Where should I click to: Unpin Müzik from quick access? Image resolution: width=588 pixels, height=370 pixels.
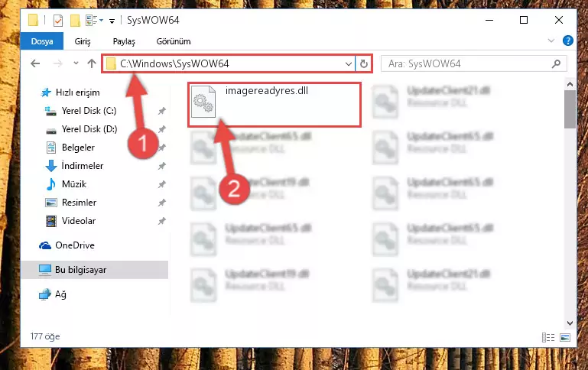click(x=161, y=184)
